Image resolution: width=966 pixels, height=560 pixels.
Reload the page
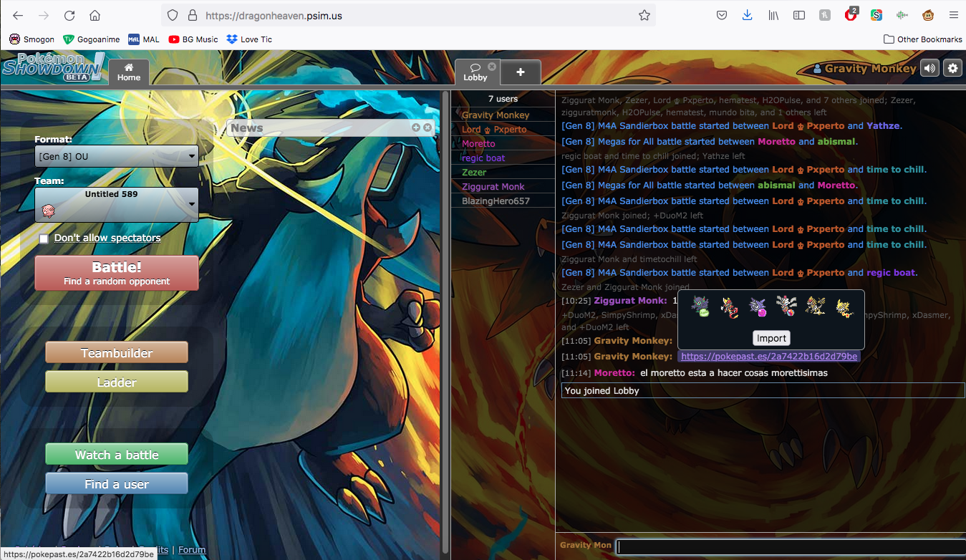coord(69,15)
